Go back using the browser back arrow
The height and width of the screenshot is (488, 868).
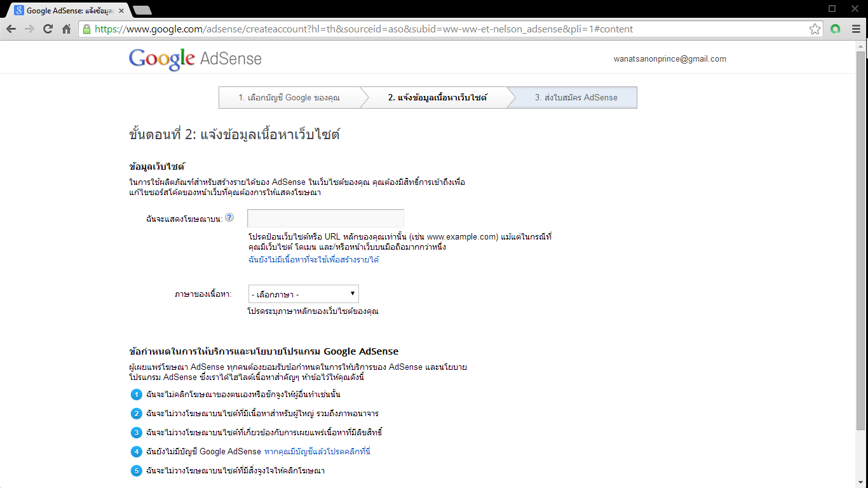coord(11,29)
